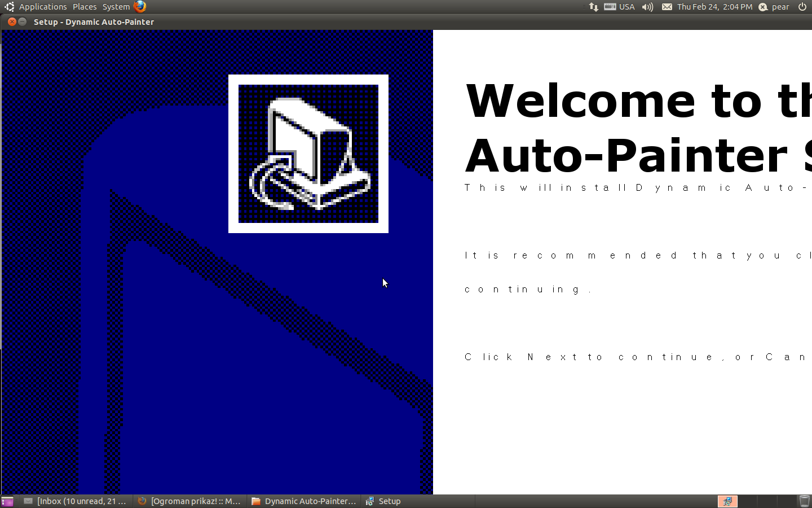Open the USA keyboard layout indicator

pos(619,7)
